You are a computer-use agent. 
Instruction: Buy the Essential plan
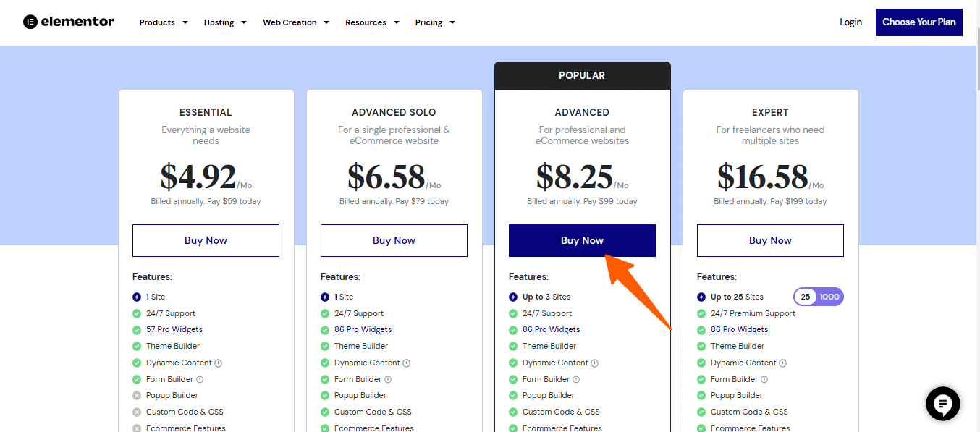pyautogui.click(x=206, y=240)
